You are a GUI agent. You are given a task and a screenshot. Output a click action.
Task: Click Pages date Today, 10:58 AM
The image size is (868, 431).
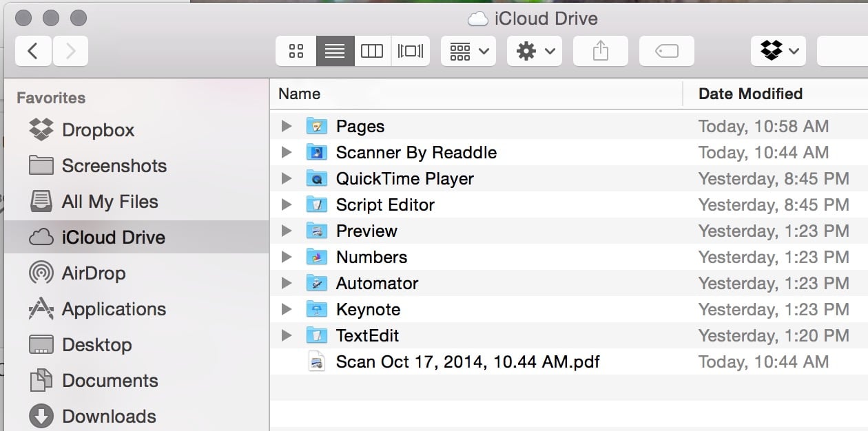pyautogui.click(x=763, y=127)
